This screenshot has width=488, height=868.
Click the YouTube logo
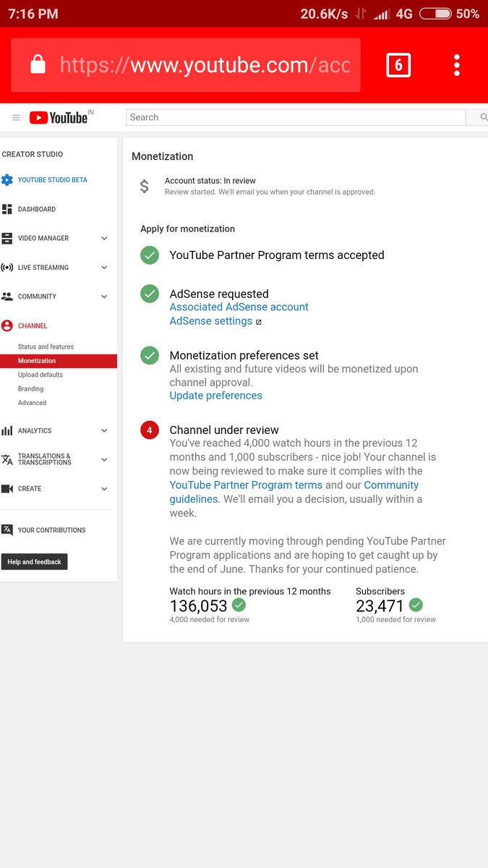click(x=59, y=117)
